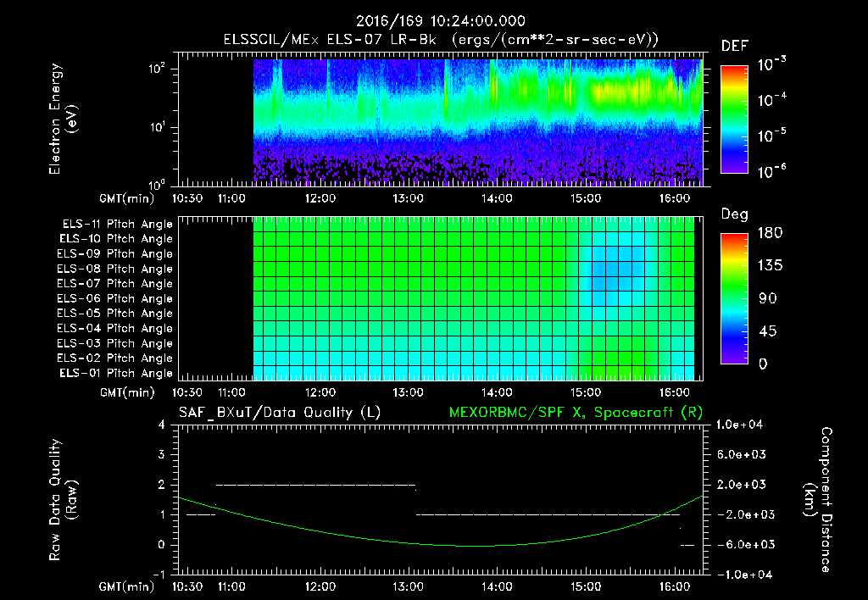Viewport: 868px width, 600px height.
Task: Click the ELS-03 Pitch Angle row label
Action: [115, 344]
